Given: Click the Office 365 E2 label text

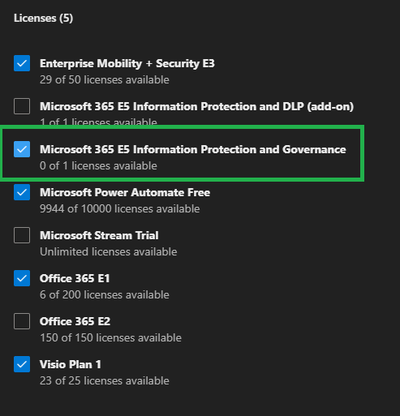Looking at the screenshot, I should [75, 321].
